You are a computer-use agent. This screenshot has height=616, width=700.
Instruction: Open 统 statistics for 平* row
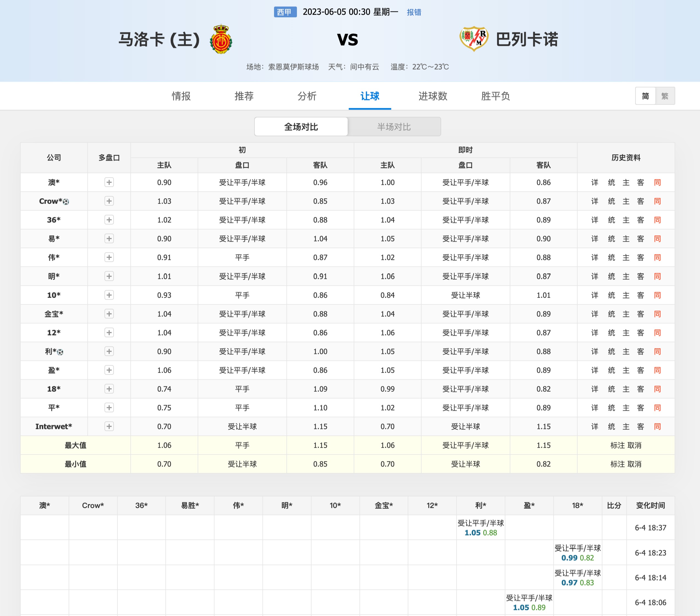pos(611,408)
